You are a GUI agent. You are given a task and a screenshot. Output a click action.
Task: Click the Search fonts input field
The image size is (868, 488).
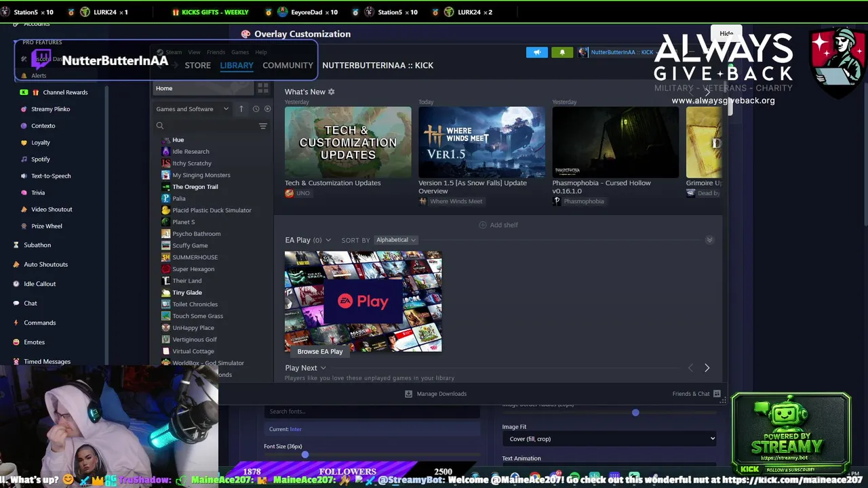pos(372,411)
